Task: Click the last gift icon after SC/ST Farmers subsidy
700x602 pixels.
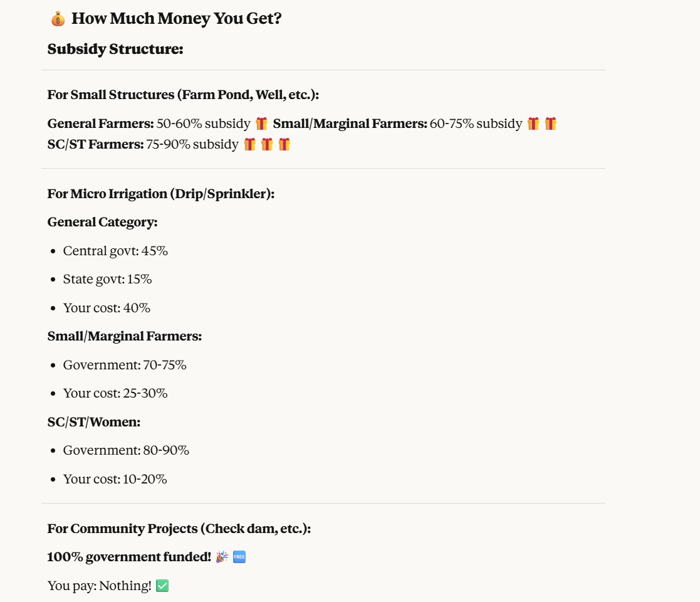Action: tap(284, 144)
